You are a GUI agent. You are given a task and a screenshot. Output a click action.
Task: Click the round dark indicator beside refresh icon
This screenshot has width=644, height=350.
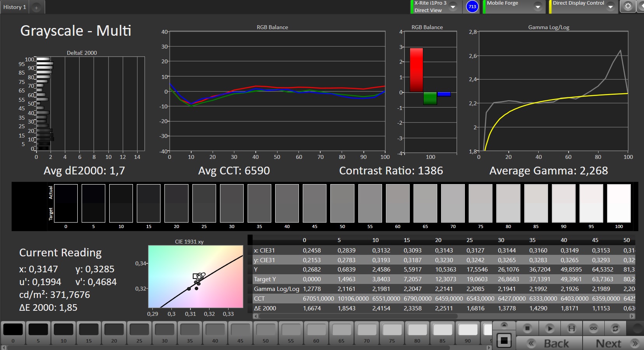point(637,329)
